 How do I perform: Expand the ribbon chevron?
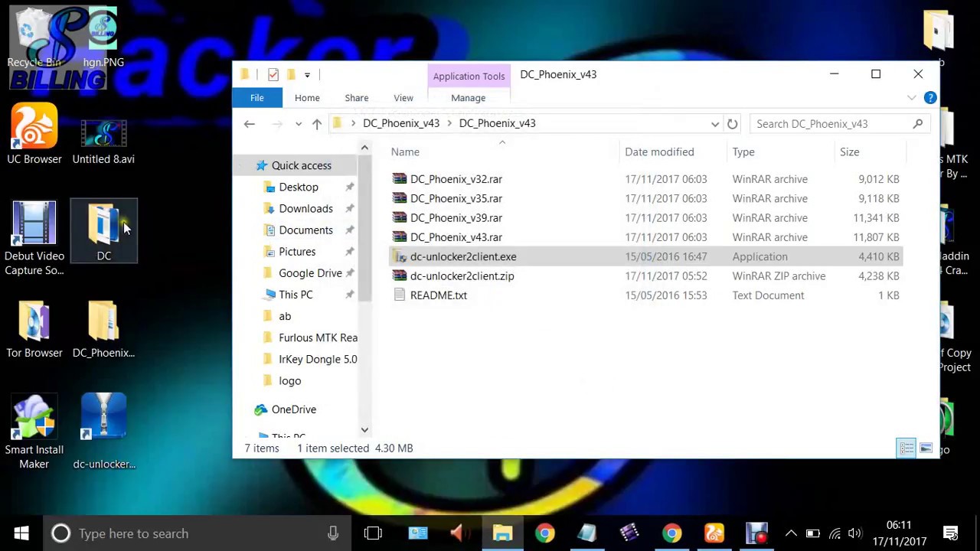coord(911,98)
